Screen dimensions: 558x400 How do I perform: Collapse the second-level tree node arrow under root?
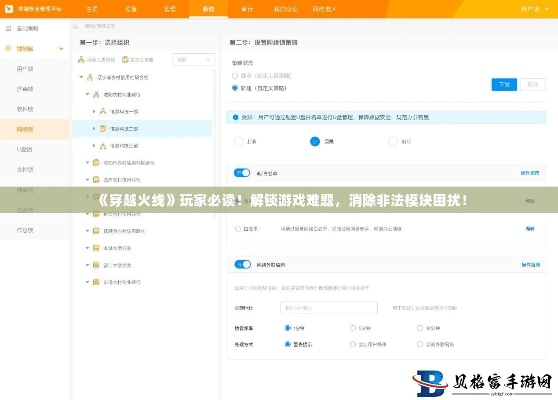pos(87,94)
